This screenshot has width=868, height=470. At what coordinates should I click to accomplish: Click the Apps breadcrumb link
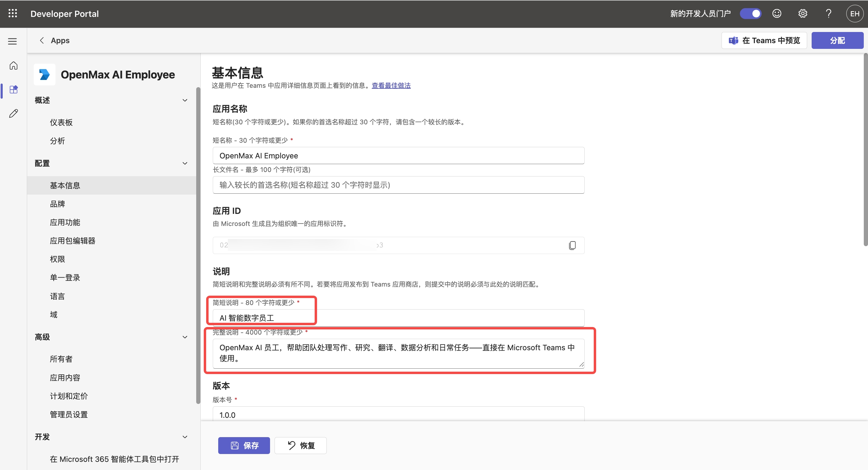[x=60, y=40]
